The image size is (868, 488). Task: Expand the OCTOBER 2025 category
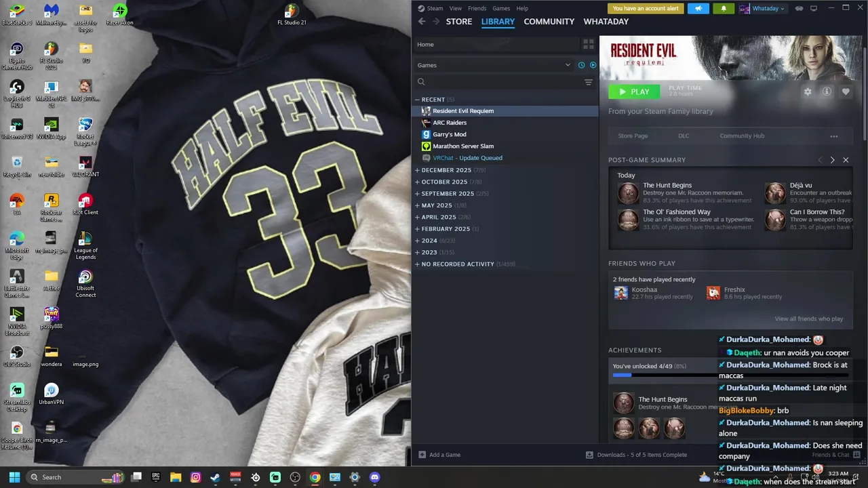tap(417, 182)
